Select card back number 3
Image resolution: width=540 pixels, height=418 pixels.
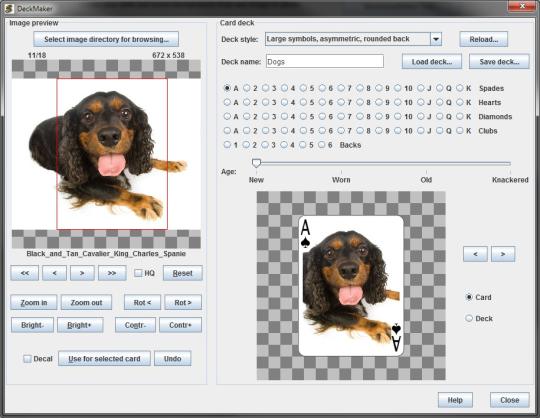[x=265, y=145]
